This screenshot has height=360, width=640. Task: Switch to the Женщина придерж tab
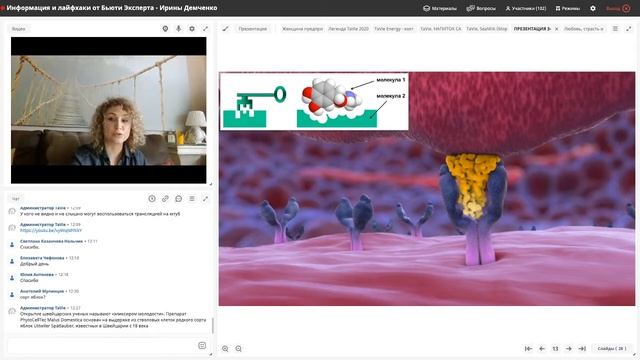coord(302,29)
